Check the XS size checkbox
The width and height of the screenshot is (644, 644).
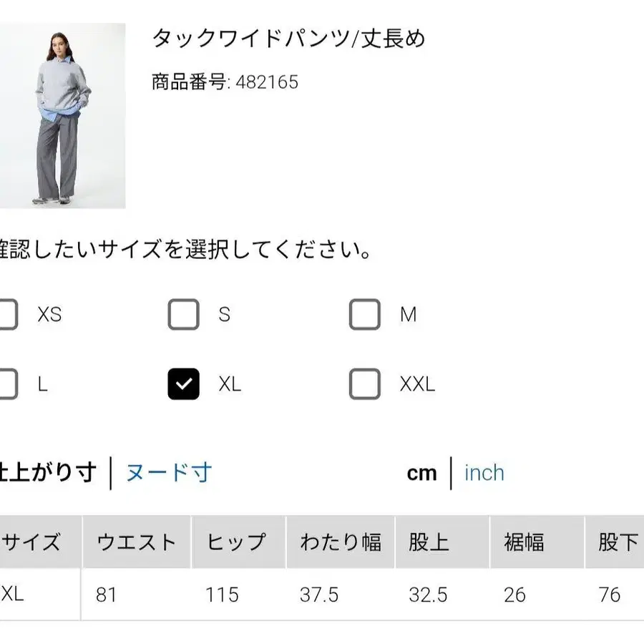[x=7, y=314]
